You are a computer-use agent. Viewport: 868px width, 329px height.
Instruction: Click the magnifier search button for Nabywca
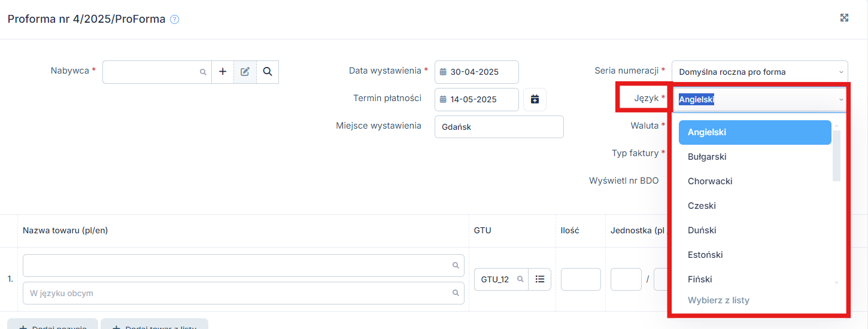click(x=268, y=72)
